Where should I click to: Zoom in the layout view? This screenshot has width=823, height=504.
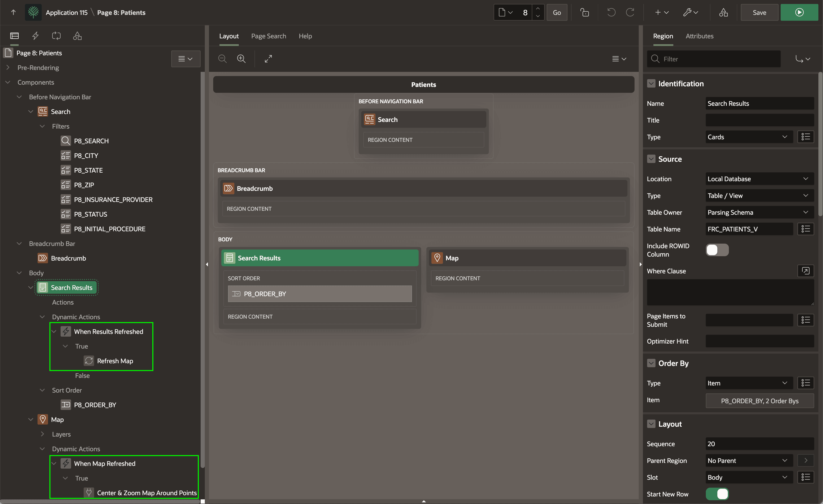coord(241,59)
